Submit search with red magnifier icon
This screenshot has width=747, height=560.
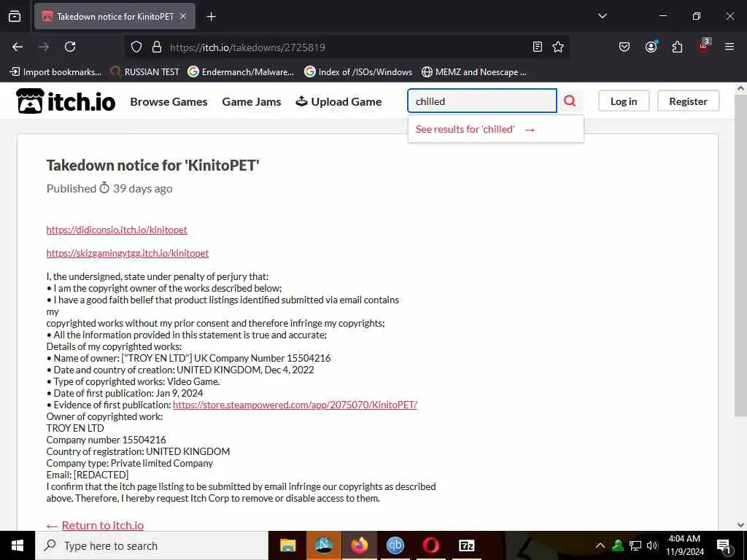[570, 101]
